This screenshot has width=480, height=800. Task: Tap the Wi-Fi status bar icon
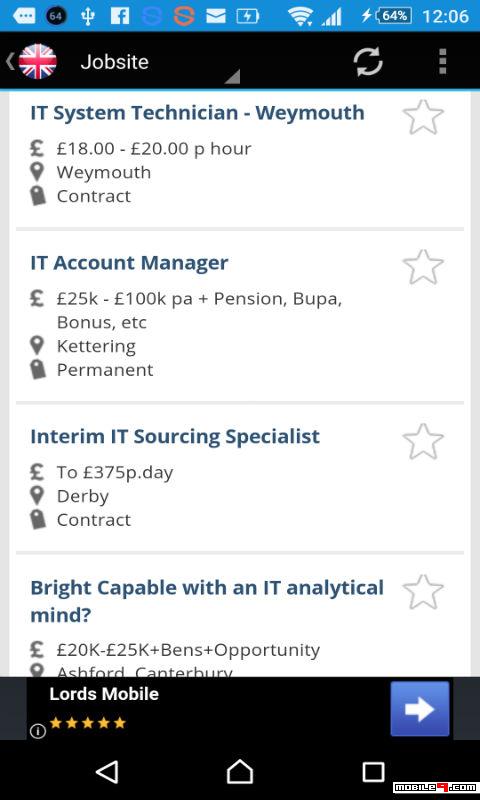300,16
